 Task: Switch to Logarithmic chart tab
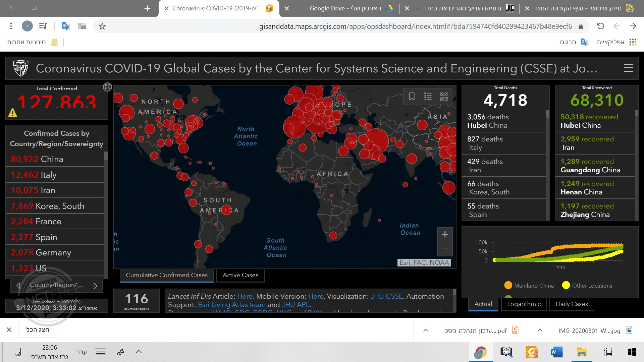tap(524, 304)
